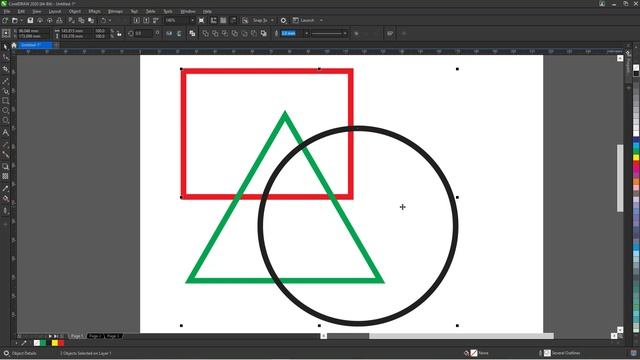Viewport: 640px width, 360px height.
Task: Click the Weld shapes icon
Action: pyautogui.click(x=205, y=33)
